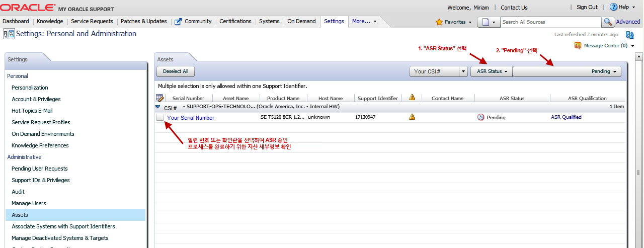Image resolution: width=644 pixels, height=248 pixels.
Task: Sort by Contact Name column header
Action: pos(448,98)
